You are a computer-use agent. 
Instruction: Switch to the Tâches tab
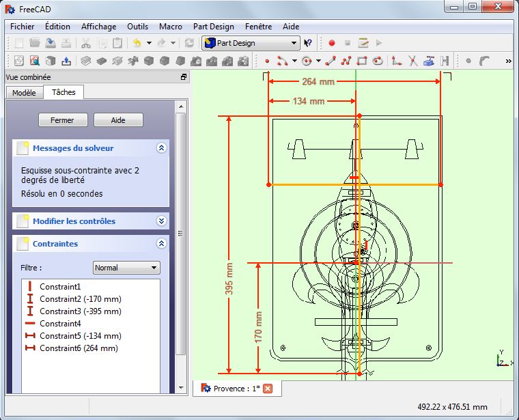click(x=64, y=92)
